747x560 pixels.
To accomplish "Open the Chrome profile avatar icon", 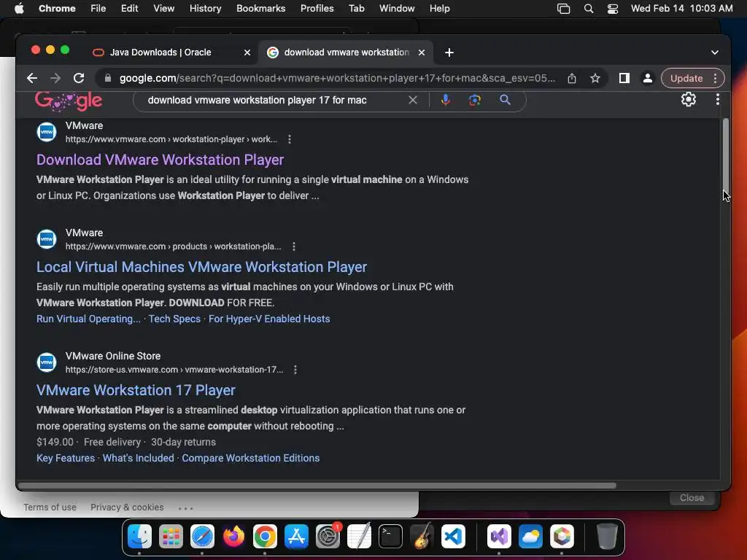I will click(648, 78).
